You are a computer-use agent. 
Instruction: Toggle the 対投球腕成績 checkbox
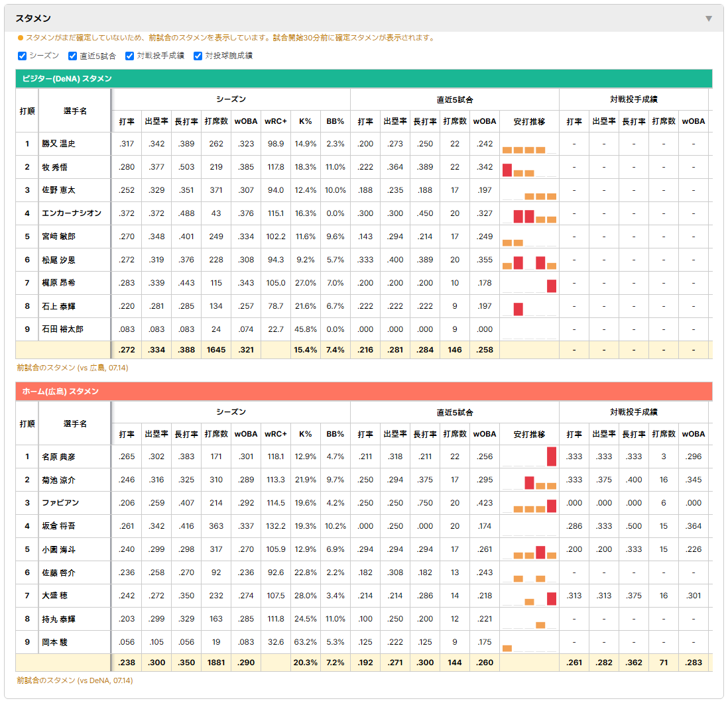click(x=198, y=56)
